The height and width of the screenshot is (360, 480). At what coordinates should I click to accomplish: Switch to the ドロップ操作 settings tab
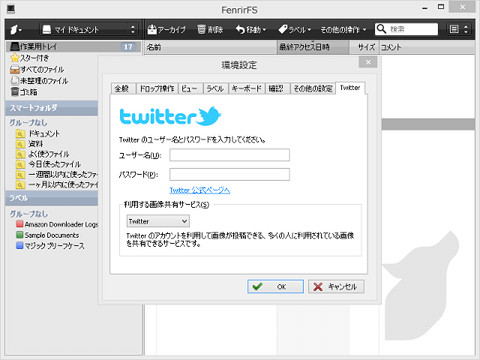(x=157, y=89)
